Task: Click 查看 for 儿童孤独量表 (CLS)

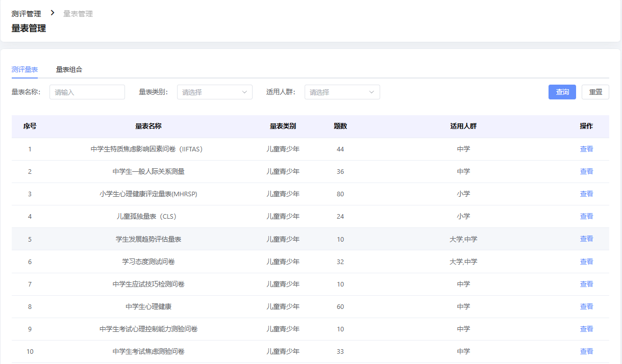Action: [x=586, y=216]
